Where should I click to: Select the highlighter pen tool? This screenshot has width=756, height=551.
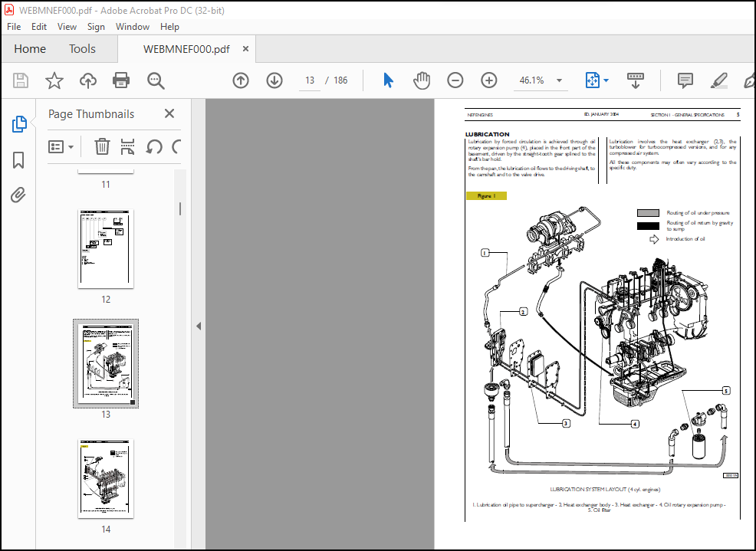pyautogui.click(x=719, y=80)
